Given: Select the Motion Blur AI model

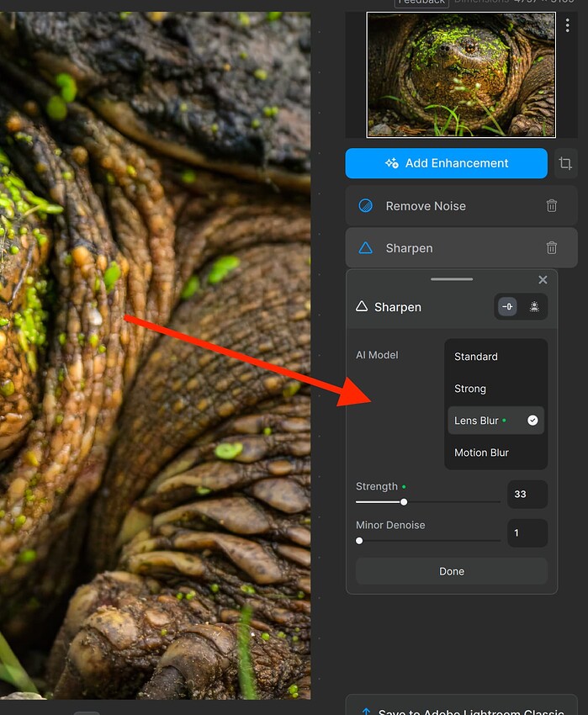Looking at the screenshot, I should click(x=481, y=453).
